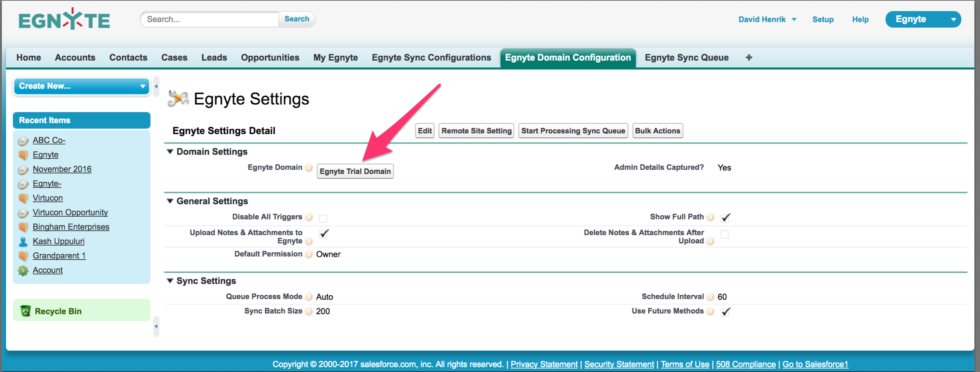The image size is (980, 372).
Task: Open the Create New... dropdown
Action: tap(81, 86)
